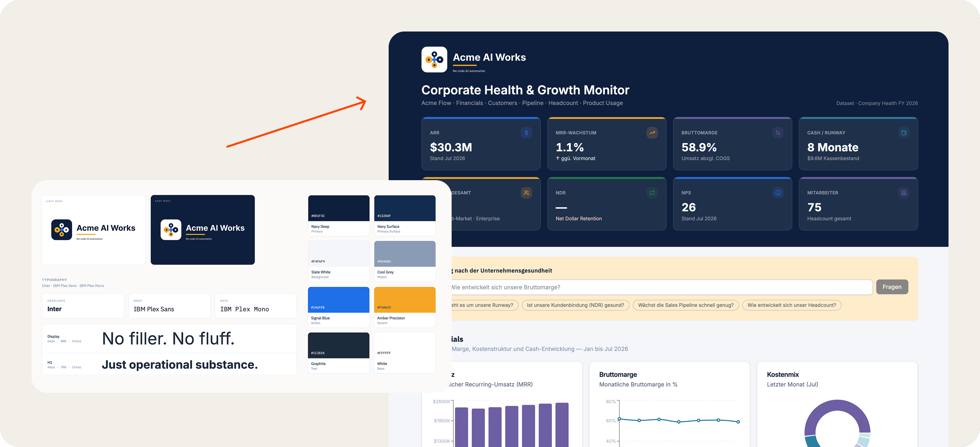This screenshot has height=447, width=980.
Task: Click the person icon on Mitarbeiter card
Action: [x=904, y=193]
